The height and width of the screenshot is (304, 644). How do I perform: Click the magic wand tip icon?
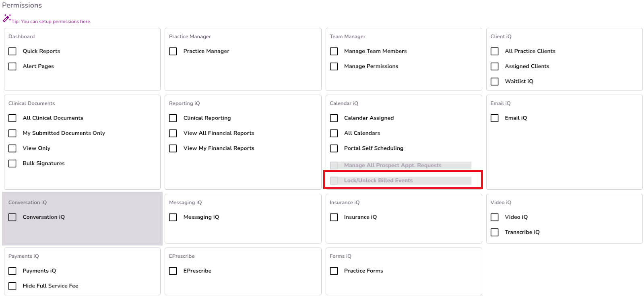pyautogui.click(x=7, y=18)
